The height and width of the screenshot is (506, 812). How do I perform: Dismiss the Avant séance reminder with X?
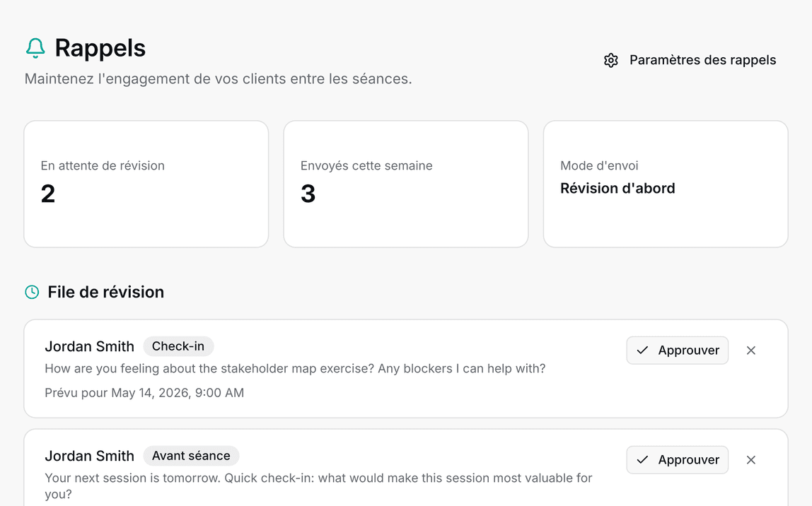click(x=751, y=460)
